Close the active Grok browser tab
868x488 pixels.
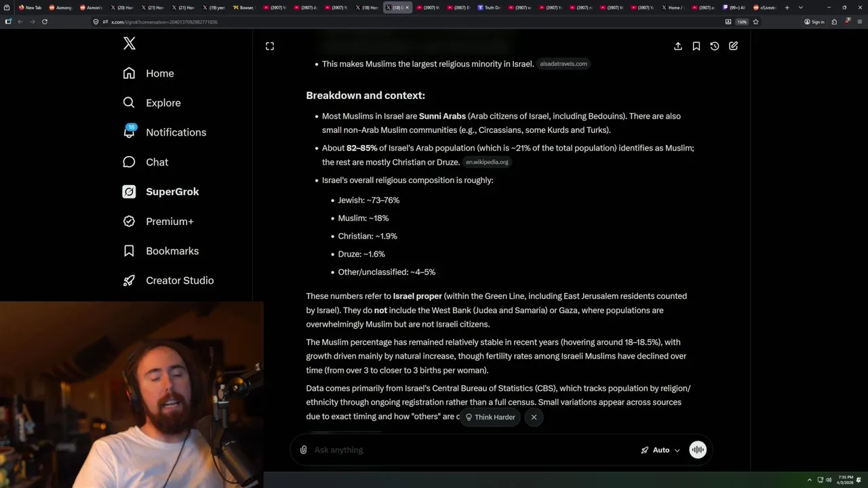tap(407, 7)
